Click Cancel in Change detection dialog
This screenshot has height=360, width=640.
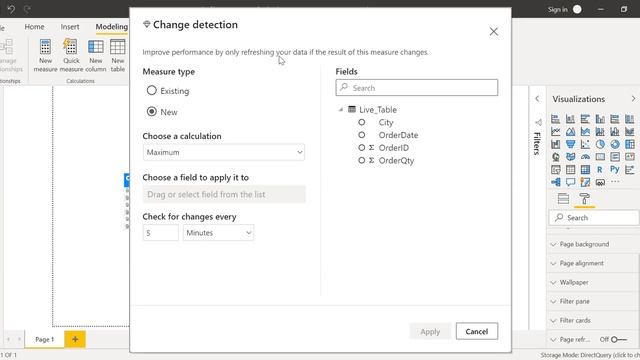(x=477, y=331)
